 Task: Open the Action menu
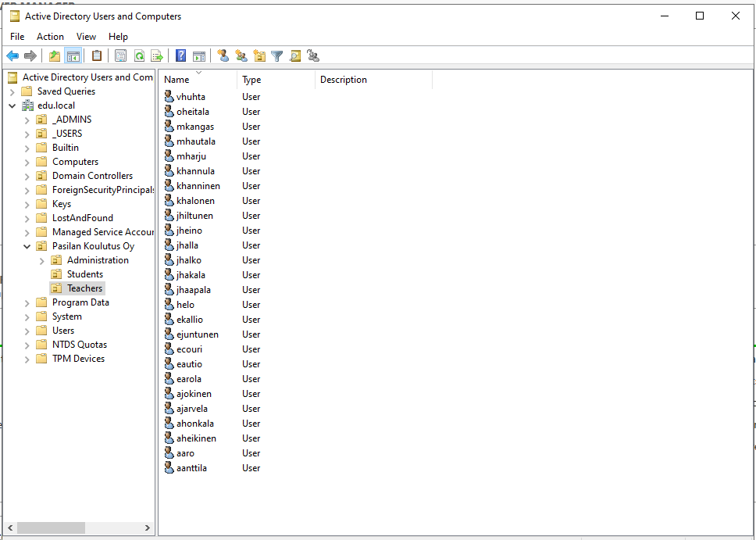point(50,37)
